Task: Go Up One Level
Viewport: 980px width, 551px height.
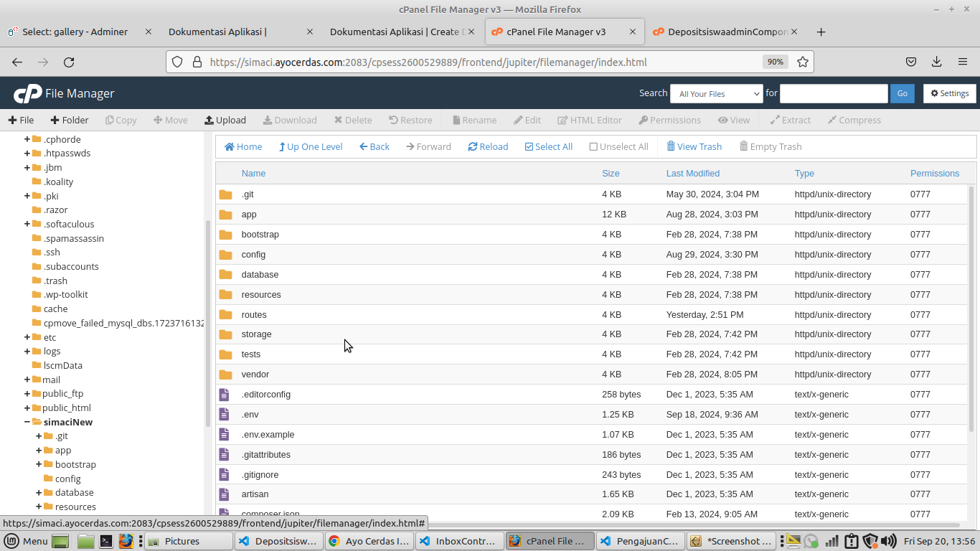Action: tap(311, 146)
